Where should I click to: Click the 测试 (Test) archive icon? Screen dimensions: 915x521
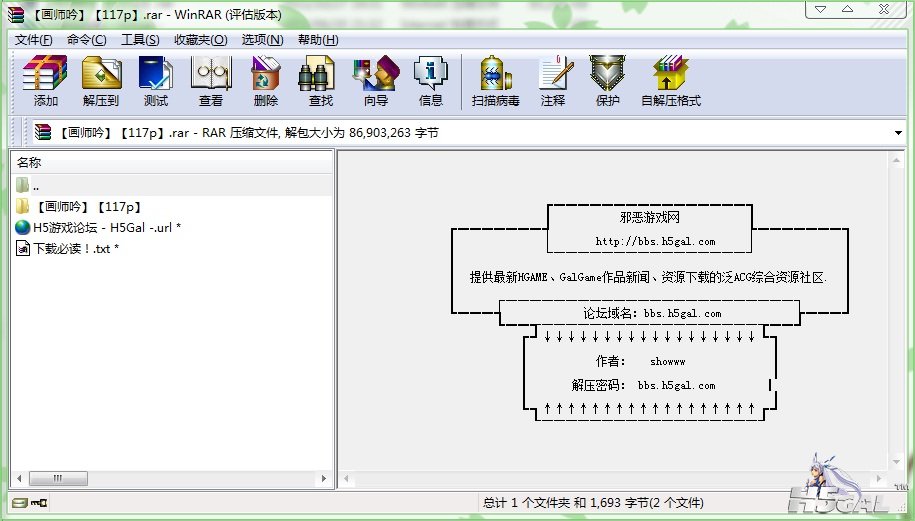point(156,80)
